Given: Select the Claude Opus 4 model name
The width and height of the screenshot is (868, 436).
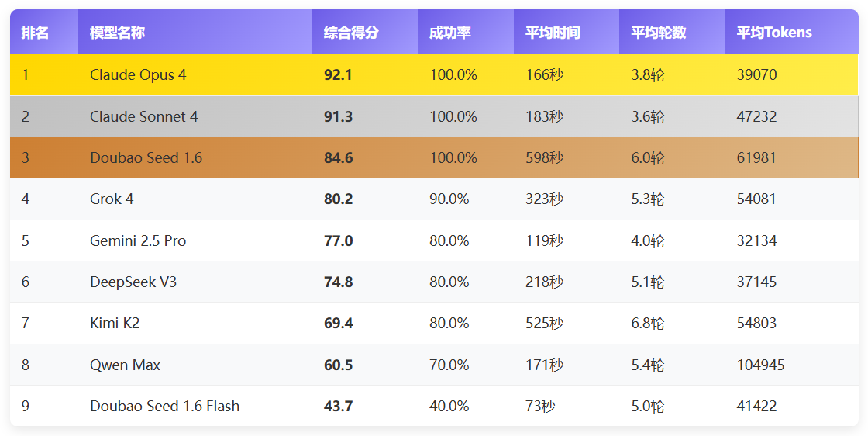Looking at the screenshot, I should pyautogui.click(x=139, y=74).
